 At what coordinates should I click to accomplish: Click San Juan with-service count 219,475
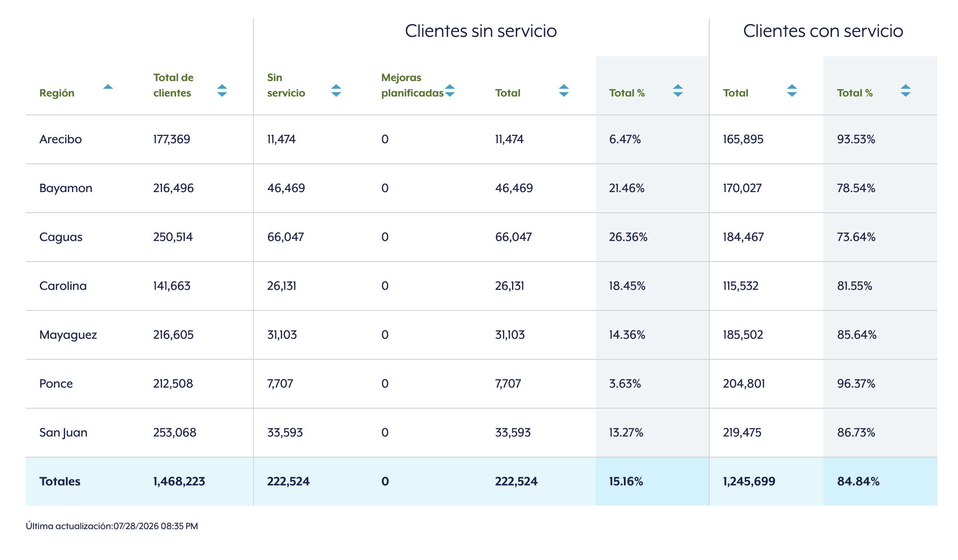742,433
